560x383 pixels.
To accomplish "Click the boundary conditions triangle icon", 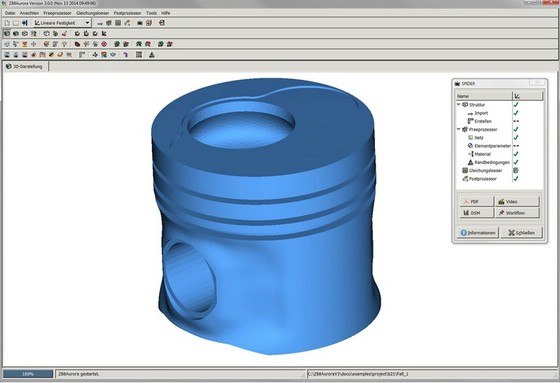I will [x=152, y=55].
